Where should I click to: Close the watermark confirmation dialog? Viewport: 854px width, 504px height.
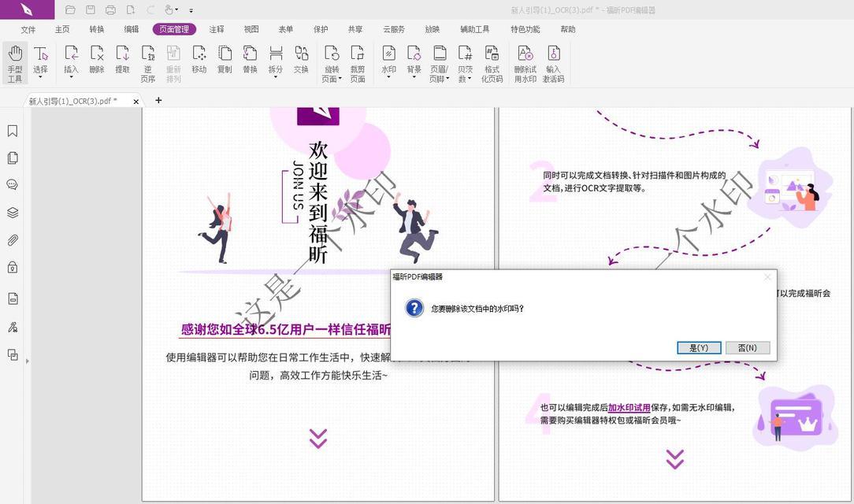[767, 277]
